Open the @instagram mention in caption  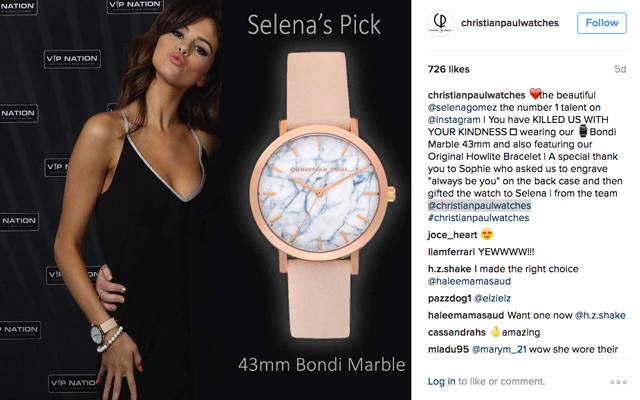(x=454, y=120)
